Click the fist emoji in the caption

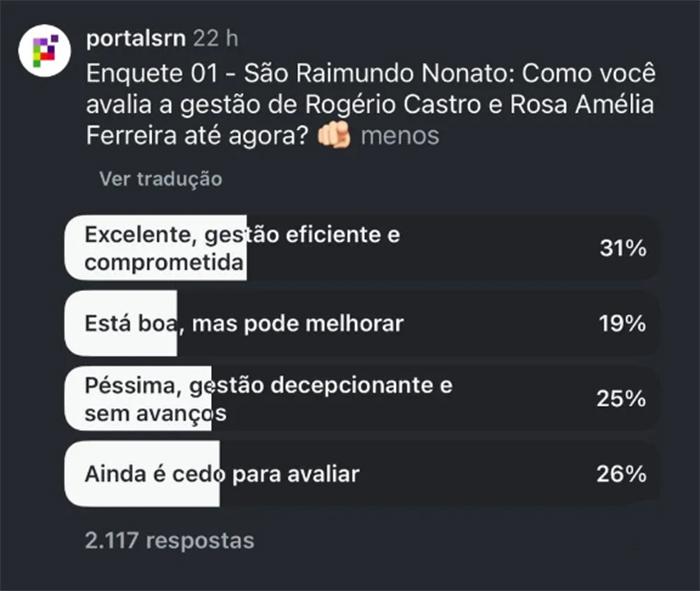pos(334,136)
